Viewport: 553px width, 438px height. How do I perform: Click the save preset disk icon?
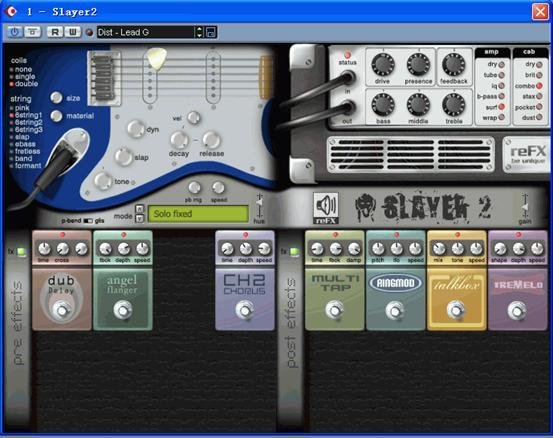(x=211, y=32)
